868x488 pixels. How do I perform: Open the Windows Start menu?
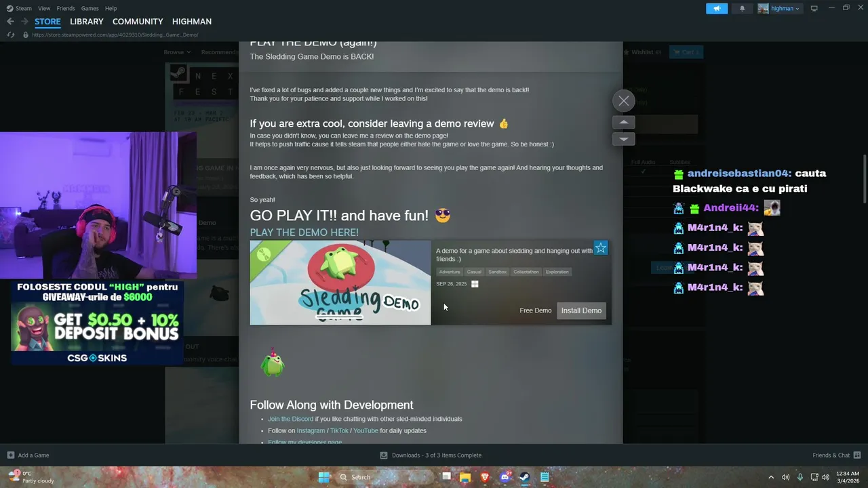pyautogui.click(x=324, y=477)
